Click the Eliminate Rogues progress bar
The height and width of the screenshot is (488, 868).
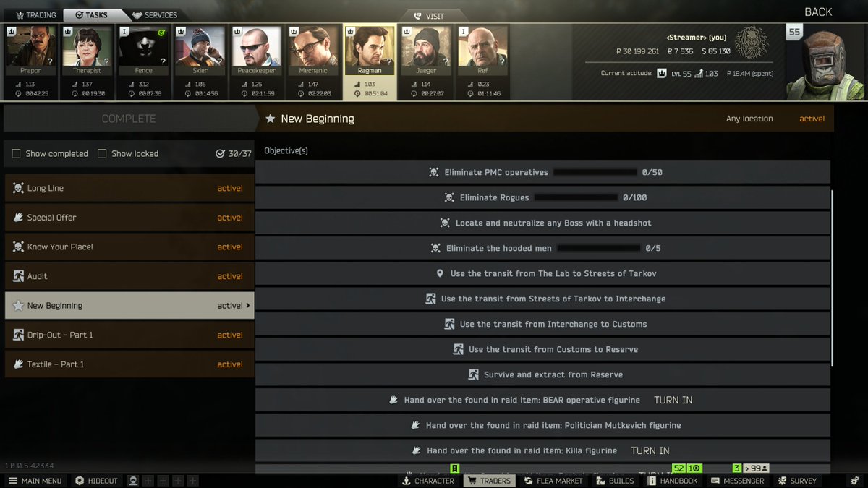pyautogui.click(x=576, y=197)
